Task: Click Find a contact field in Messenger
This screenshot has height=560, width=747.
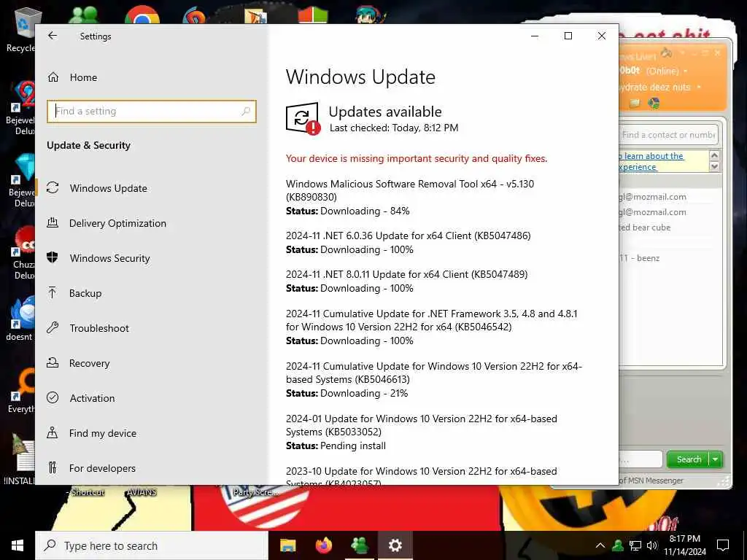Action: [668, 135]
